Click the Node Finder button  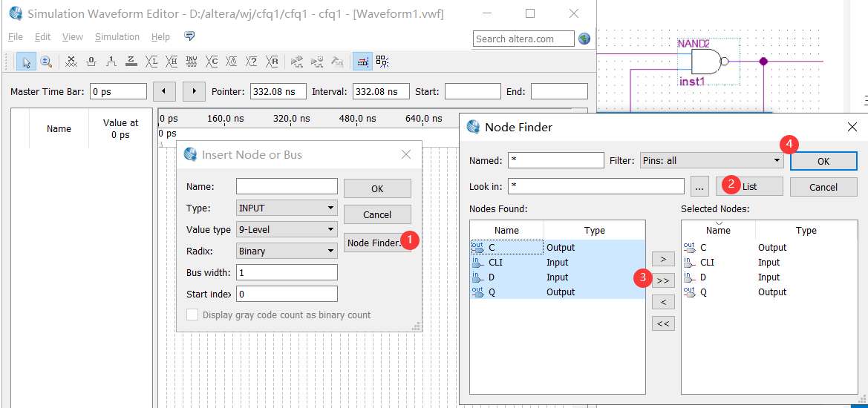377,243
